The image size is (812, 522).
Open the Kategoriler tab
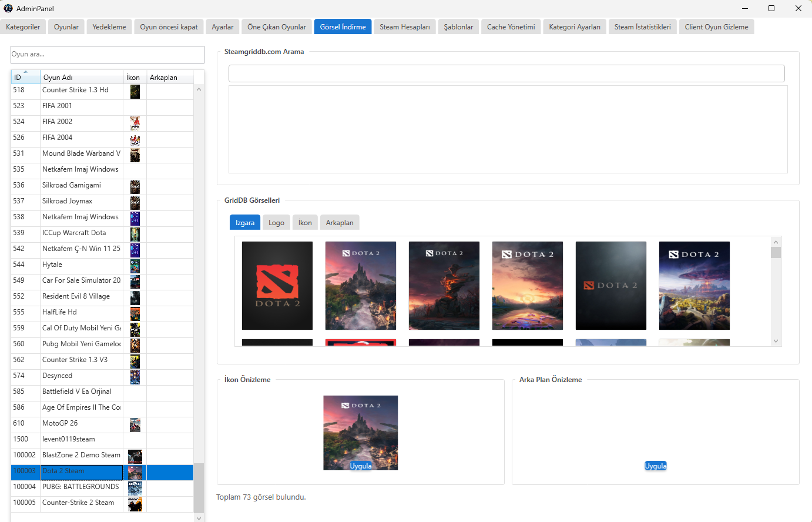coord(23,27)
